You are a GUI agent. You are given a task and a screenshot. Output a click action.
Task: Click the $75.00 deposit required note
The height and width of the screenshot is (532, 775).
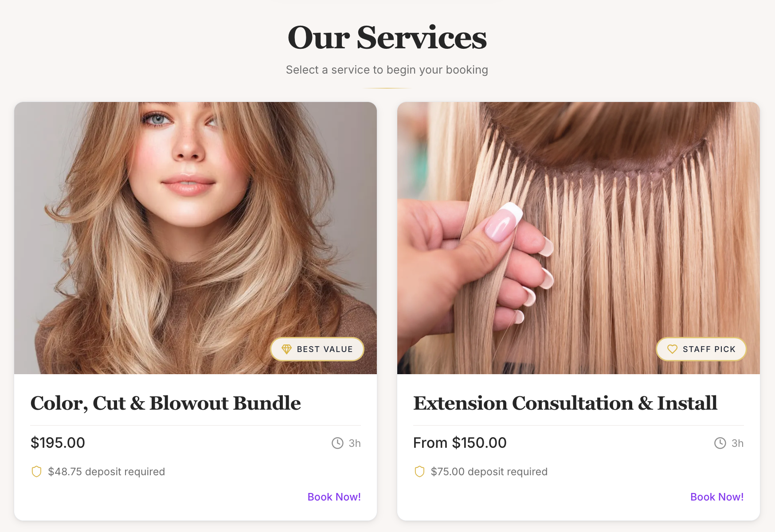[489, 472]
